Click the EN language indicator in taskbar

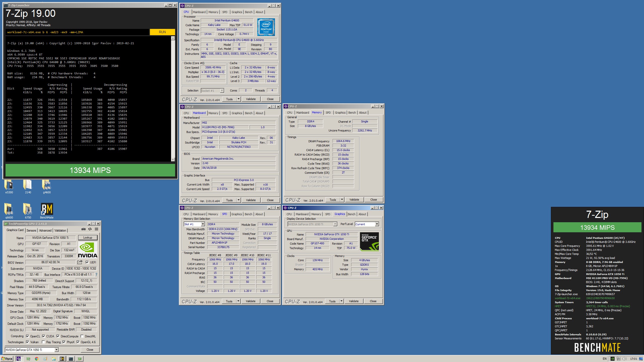[605, 359]
